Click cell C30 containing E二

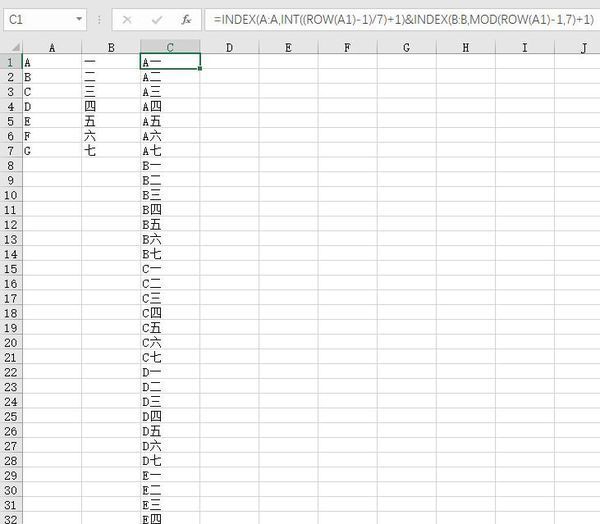pos(170,490)
